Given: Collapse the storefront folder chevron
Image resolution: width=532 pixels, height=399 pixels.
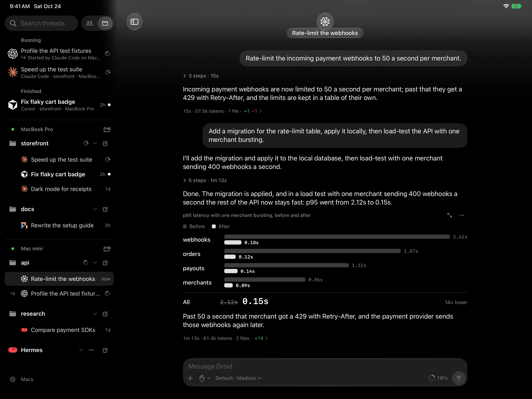Looking at the screenshot, I should [95, 143].
